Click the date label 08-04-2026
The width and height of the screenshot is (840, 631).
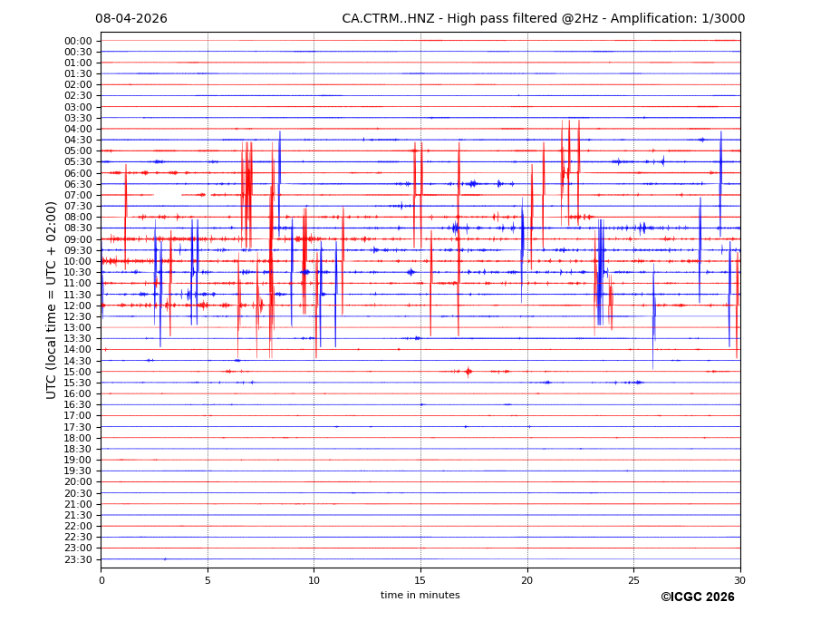click(x=131, y=19)
